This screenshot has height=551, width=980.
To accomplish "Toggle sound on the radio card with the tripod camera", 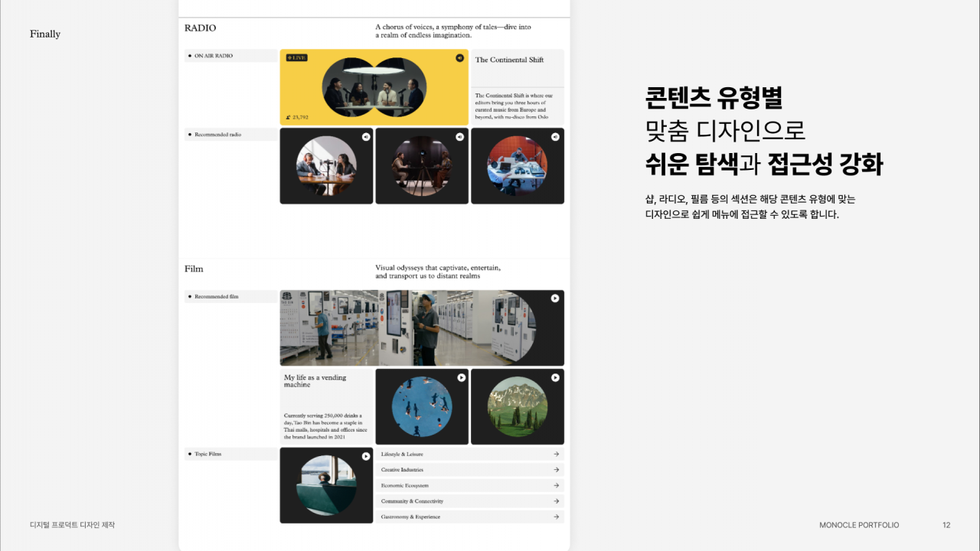I will 459,137.
